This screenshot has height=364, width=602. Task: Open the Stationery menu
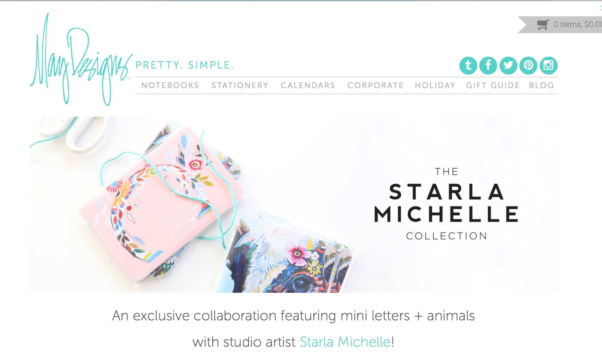tap(240, 85)
